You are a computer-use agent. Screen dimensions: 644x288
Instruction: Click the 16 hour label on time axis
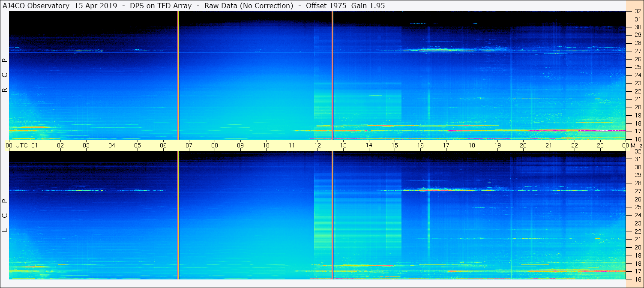[420, 145]
